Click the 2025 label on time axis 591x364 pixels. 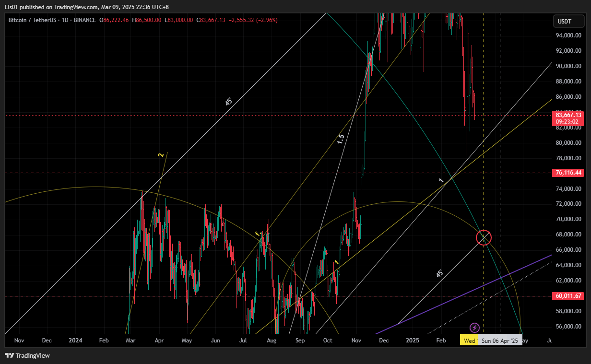[413, 341]
